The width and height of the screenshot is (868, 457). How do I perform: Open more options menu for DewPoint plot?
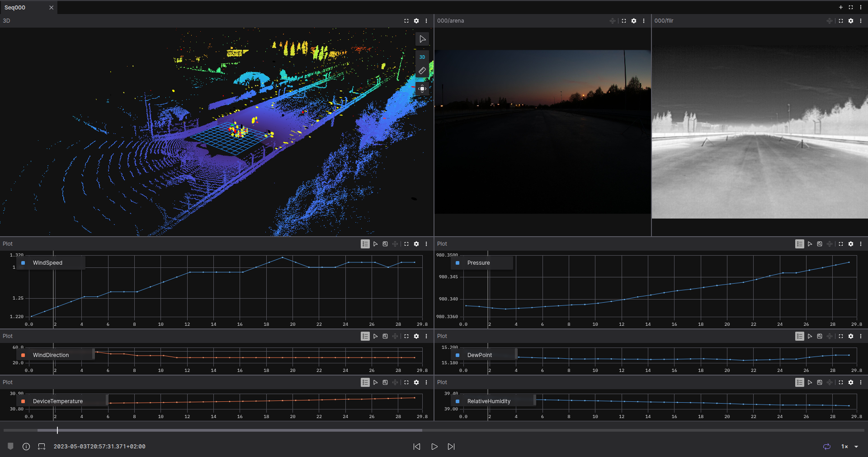tap(861, 336)
